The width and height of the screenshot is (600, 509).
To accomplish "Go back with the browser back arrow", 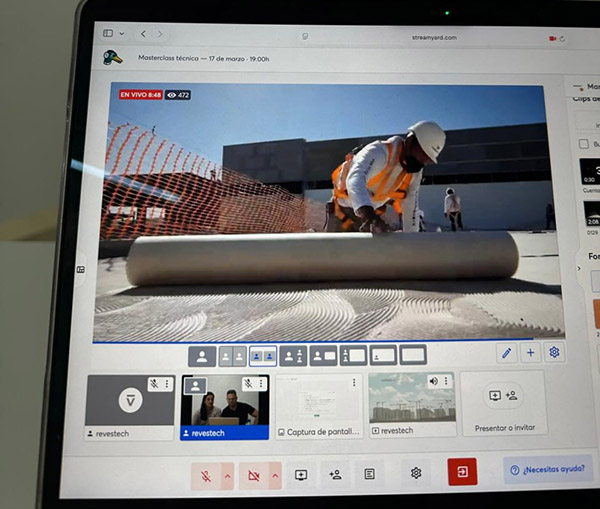I will click(x=143, y=34).
